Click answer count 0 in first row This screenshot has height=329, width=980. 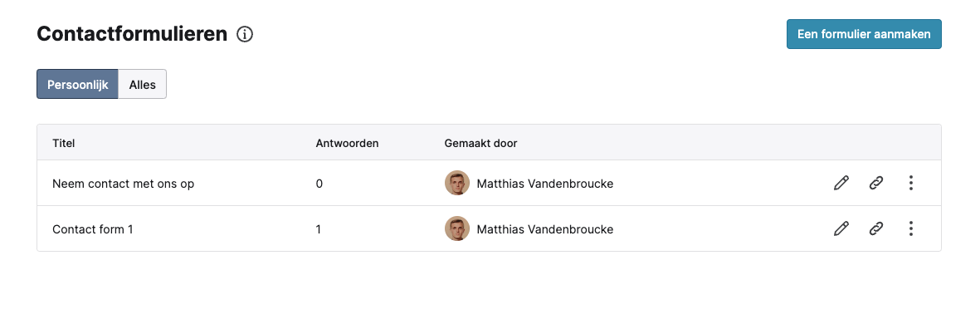tap(319, 184)
